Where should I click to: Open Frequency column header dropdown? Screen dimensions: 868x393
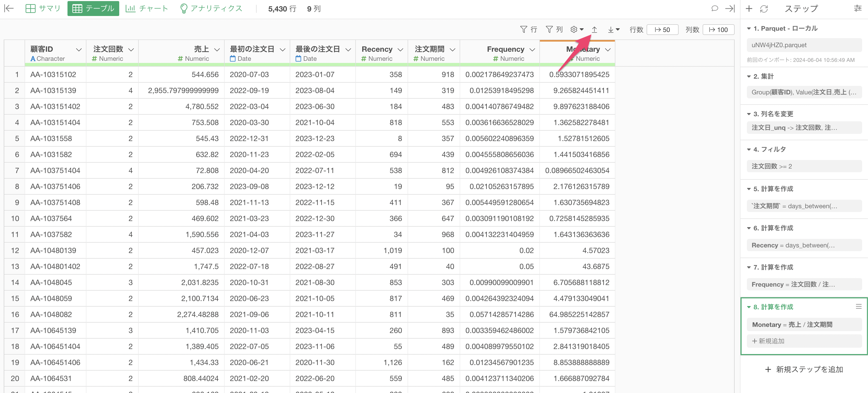tap(532, 50)
